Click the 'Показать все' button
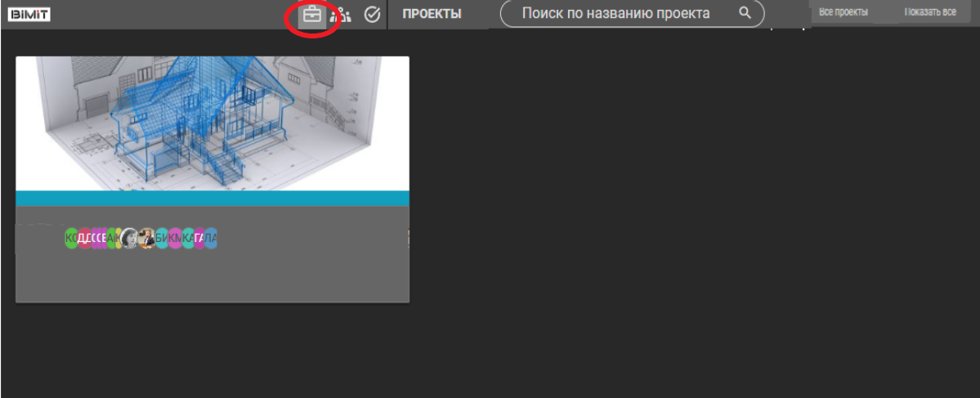Image resolution: width=980 pixels, height=398 pixels. [930, 12]
